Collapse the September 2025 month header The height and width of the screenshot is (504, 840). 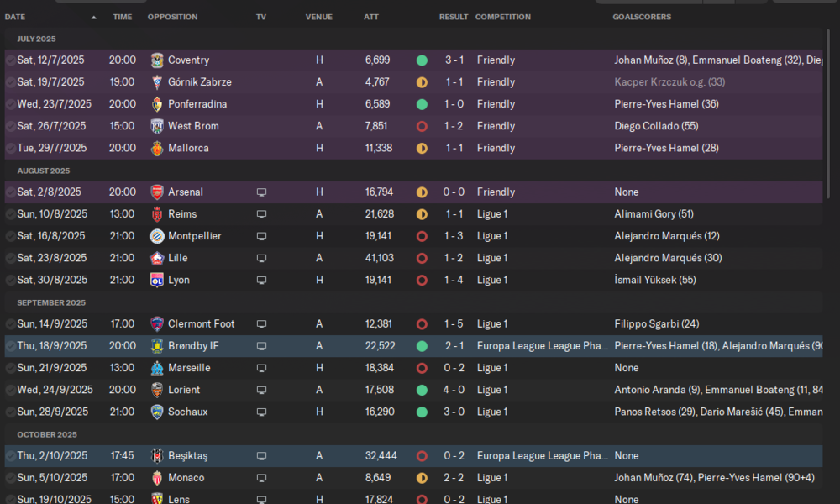[x=51, y=302]
